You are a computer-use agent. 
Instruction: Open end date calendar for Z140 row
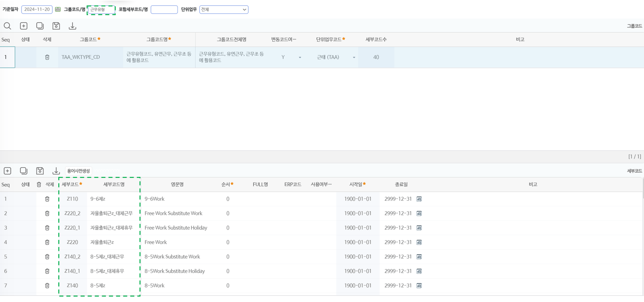[x=419, y=286]
